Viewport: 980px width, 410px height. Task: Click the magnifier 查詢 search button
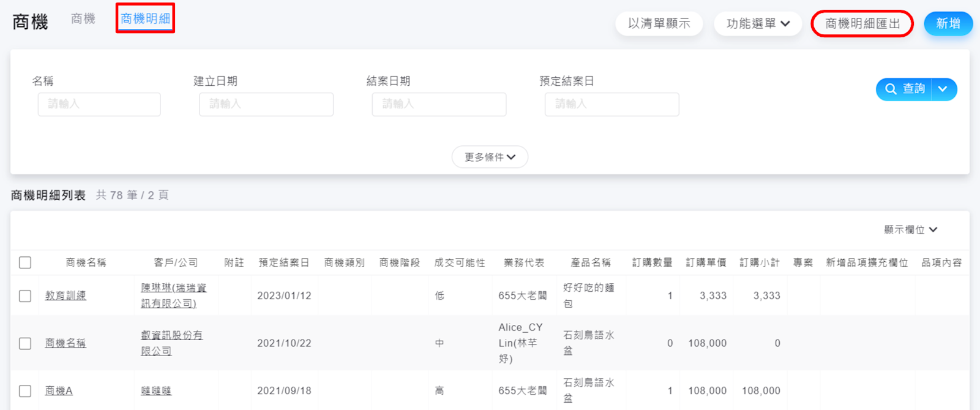pos(904,89)
